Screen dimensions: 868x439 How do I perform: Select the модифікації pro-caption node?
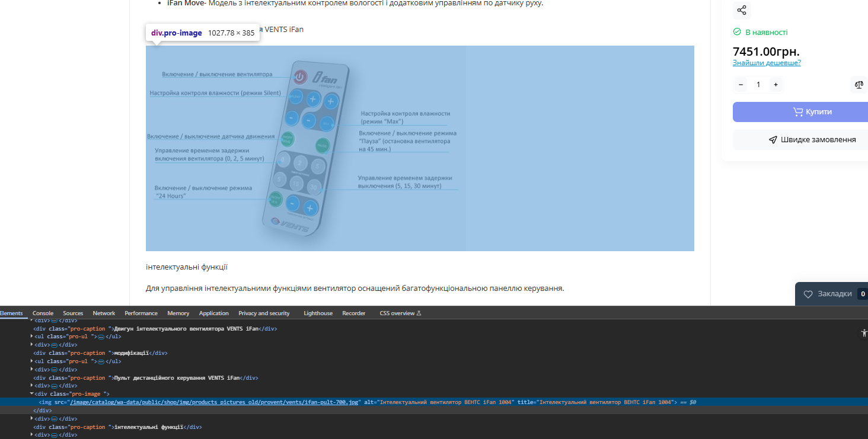pos(100,353)
